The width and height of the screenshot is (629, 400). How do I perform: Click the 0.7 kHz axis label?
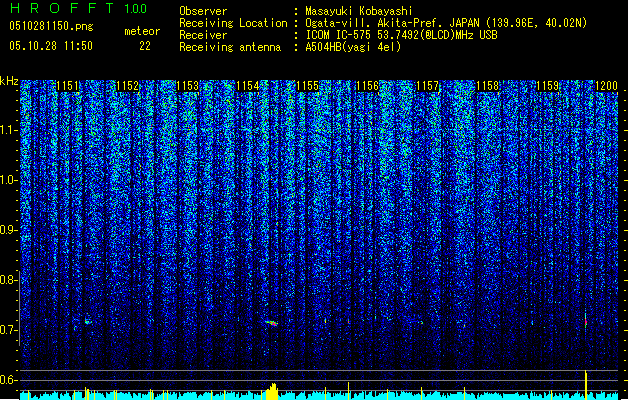[x=9, y=330]
